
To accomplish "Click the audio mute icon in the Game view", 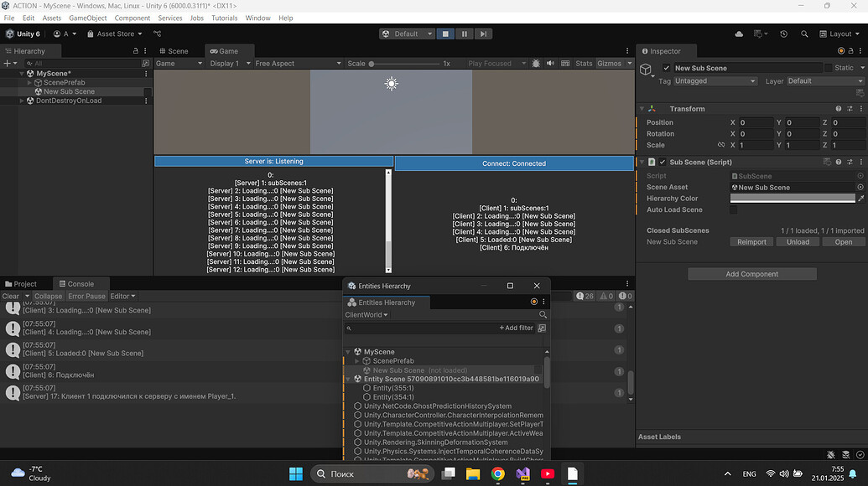I will point(550,63).
